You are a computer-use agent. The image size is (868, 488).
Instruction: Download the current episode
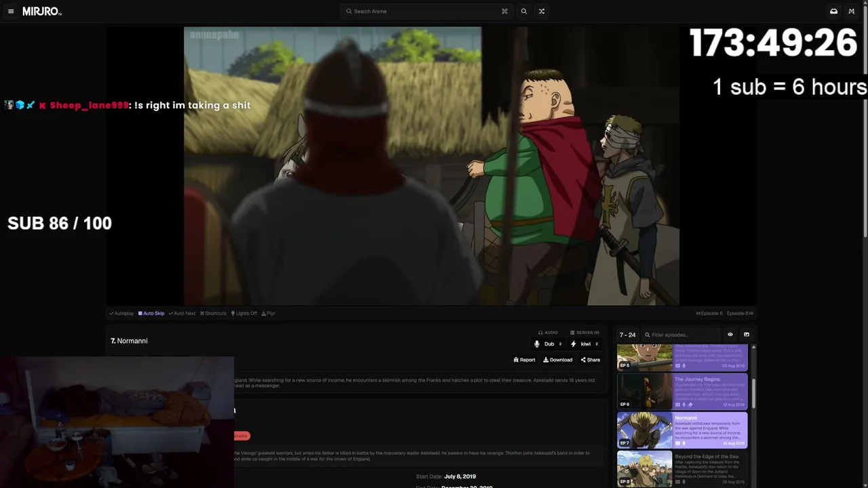point(557,360)
